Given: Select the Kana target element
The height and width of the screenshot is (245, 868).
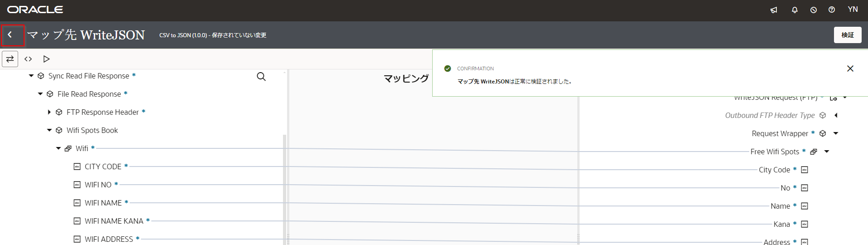Looking at the screenshot, I should click(781, 224).
